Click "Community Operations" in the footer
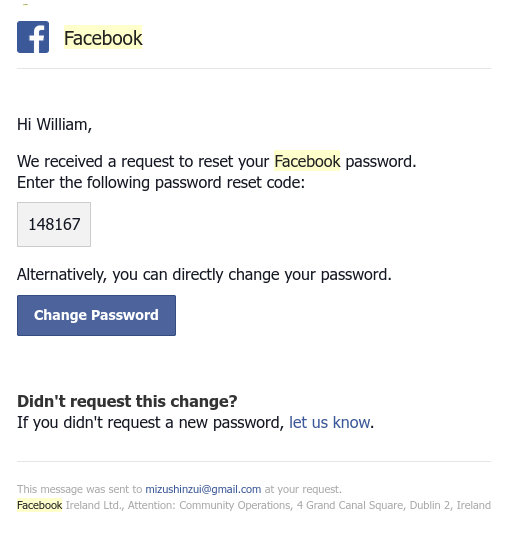The image size is (529, 551). 235,505
